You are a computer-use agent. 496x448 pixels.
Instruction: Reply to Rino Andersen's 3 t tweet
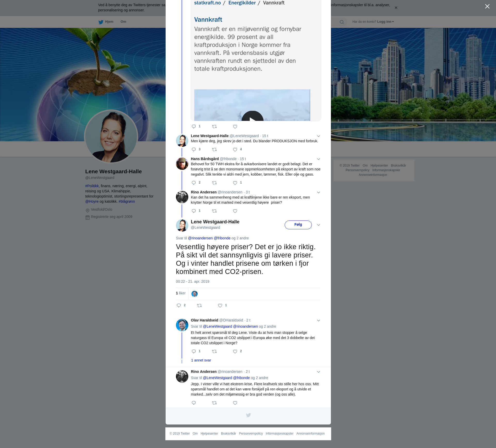[194, 211]
